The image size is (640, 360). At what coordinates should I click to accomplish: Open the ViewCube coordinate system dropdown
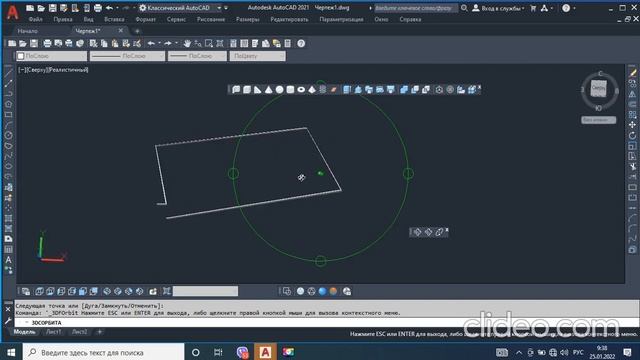(x=598, y=120)
